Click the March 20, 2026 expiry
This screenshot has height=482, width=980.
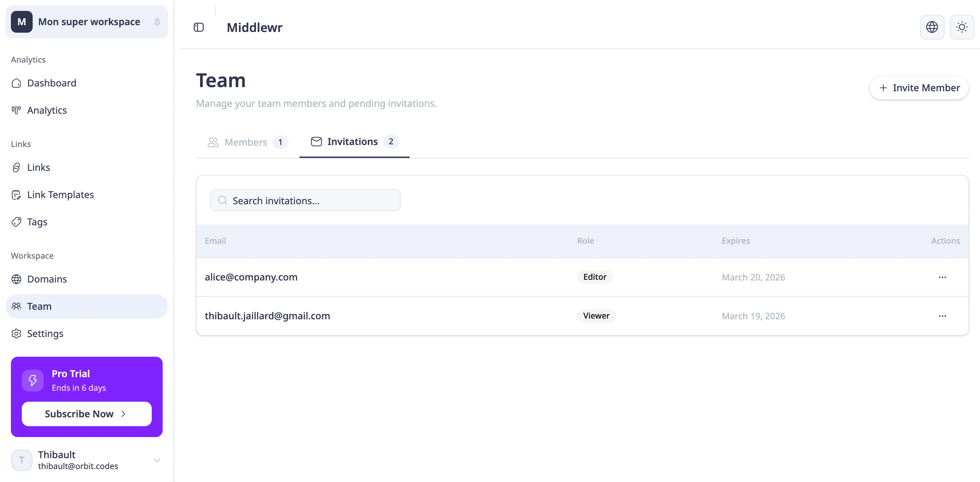pyautogui.click(x=753, y=277)
